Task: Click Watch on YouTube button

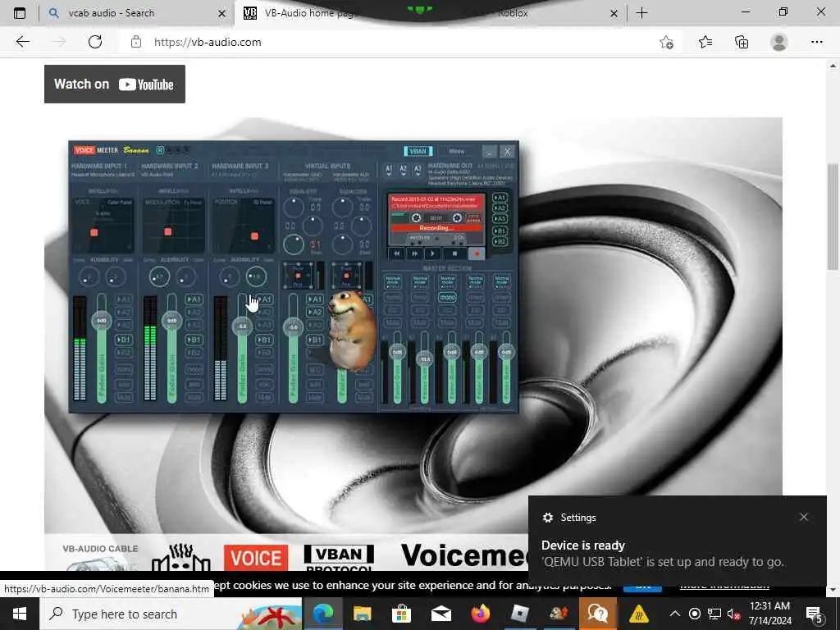Action: pyautogui.click(x=115, y=84)
